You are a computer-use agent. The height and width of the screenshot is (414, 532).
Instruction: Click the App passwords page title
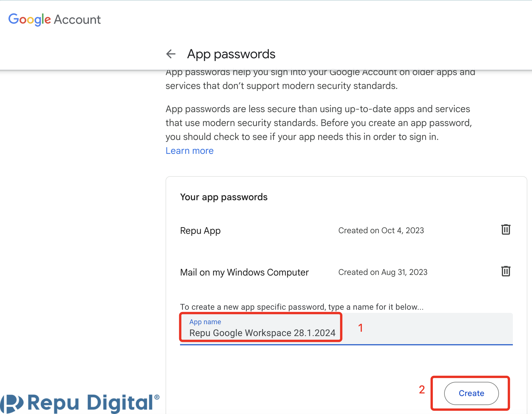(x=231, y=54)
